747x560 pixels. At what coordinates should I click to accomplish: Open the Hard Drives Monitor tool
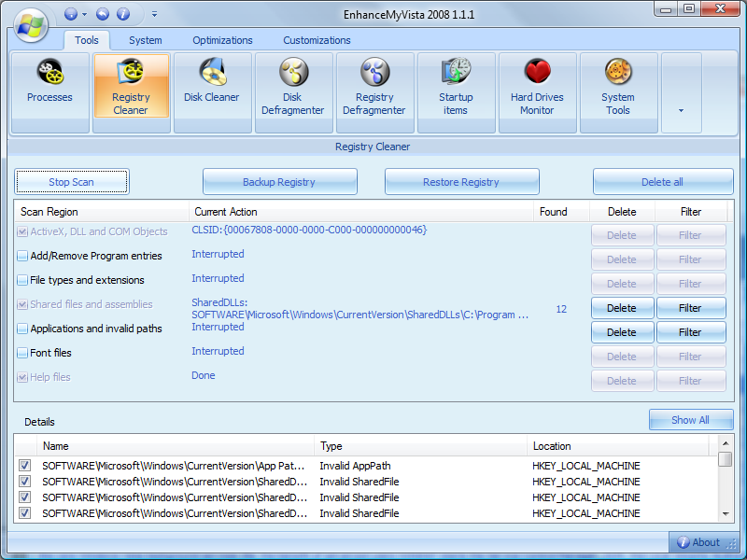click(538, 92)
